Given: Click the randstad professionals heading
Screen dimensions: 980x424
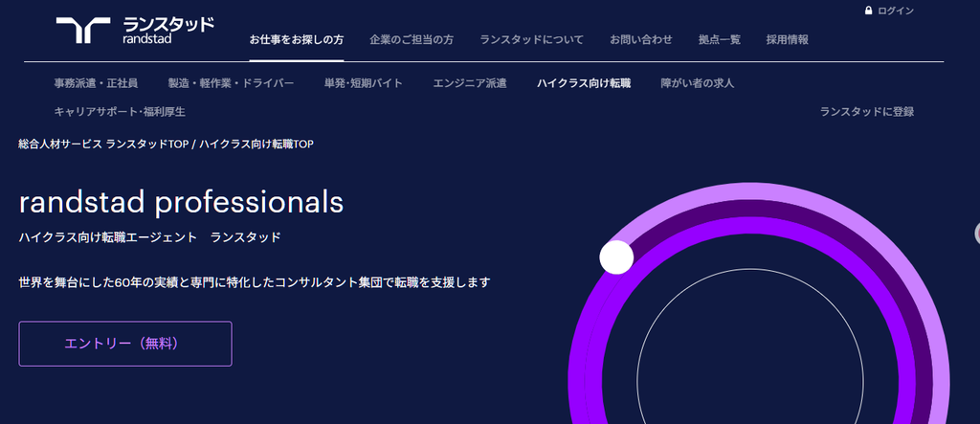Looking at the screenshot, I should pyautogui.click(x=181, y=203).
